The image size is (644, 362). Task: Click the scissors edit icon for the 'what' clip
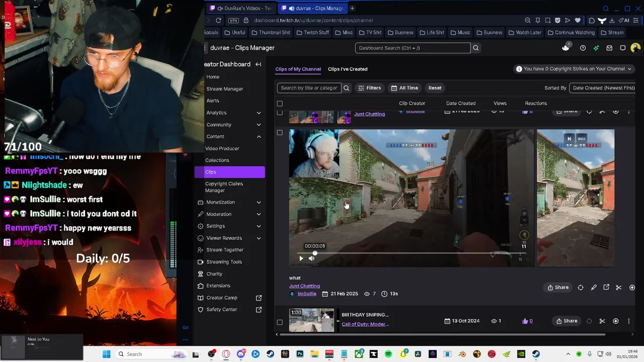(619, 288)
